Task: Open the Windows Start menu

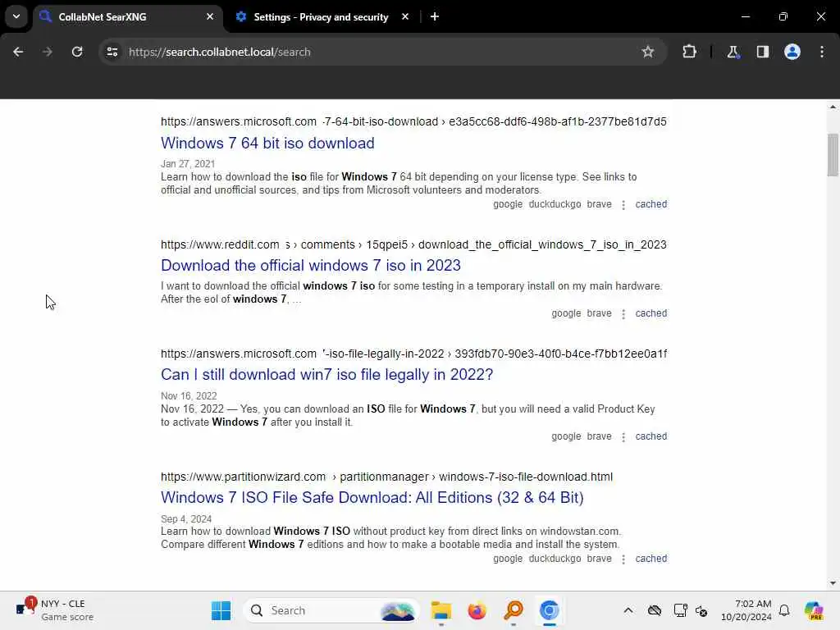Action: pyautogui.click(x=221, y=610)
